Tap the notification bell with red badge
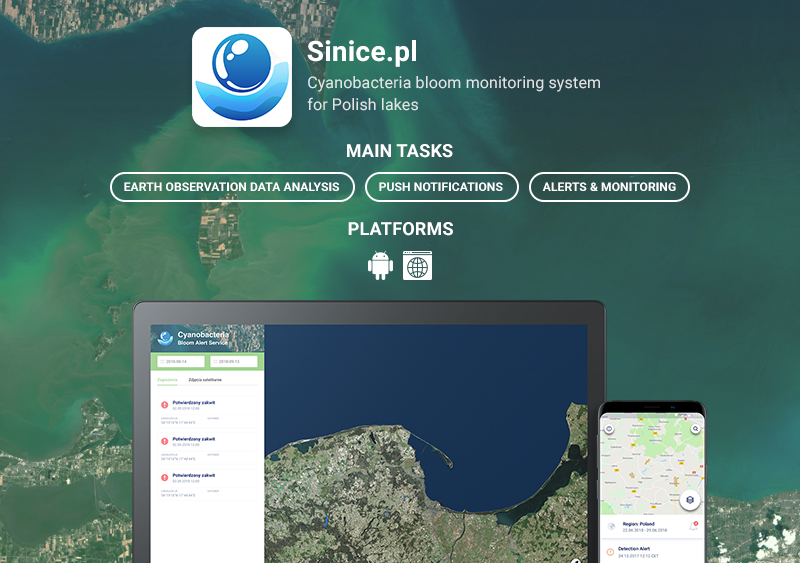Image resolution: width=800 pixels, height=563 pixels. pos(693,526)
